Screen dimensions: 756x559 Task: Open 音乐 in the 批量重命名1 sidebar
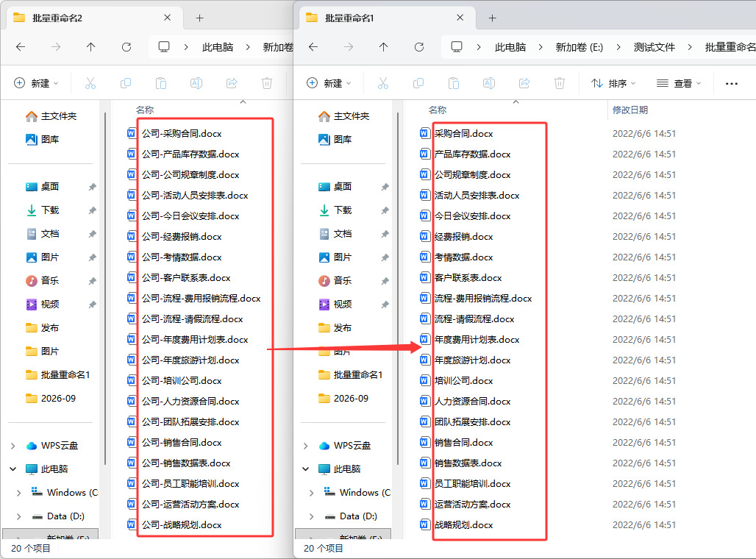pos(335,281)
